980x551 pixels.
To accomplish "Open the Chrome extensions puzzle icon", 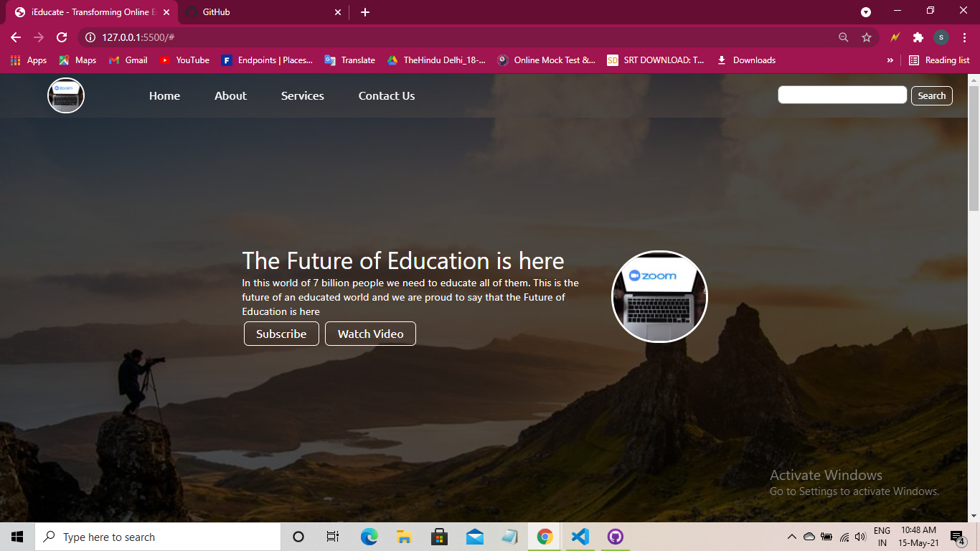I will point(918,37).
